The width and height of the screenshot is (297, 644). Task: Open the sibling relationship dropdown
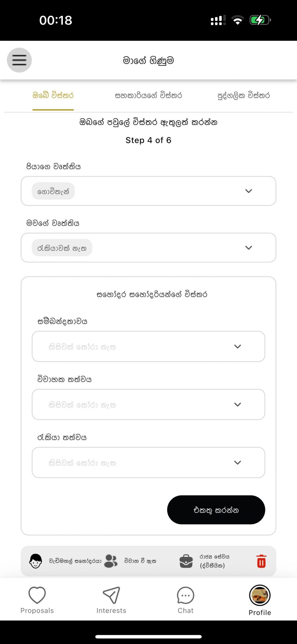(x=148, y=346)
